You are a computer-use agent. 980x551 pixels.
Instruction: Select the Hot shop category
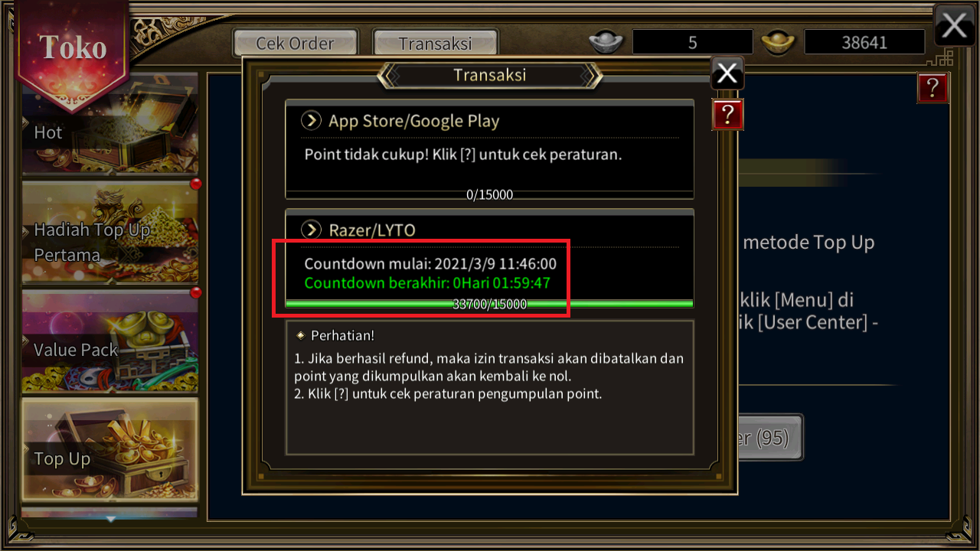[x=110, y=124]
